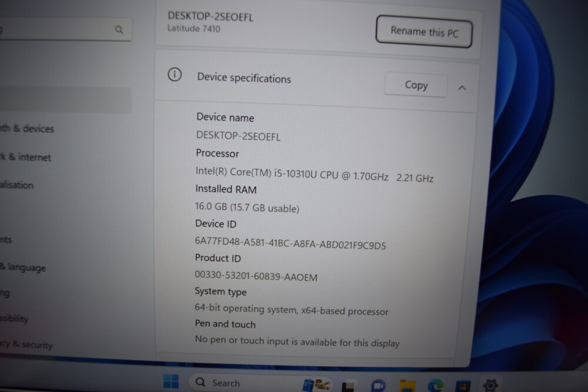Open Task View from taskbar

click(348, 386)
